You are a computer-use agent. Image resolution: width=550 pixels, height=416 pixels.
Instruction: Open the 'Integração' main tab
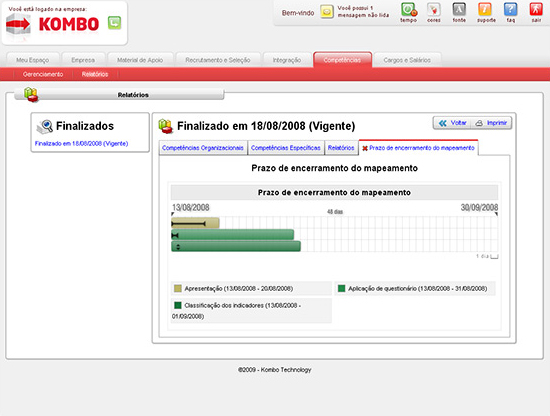pyautogui.click(x=287, y=60)
